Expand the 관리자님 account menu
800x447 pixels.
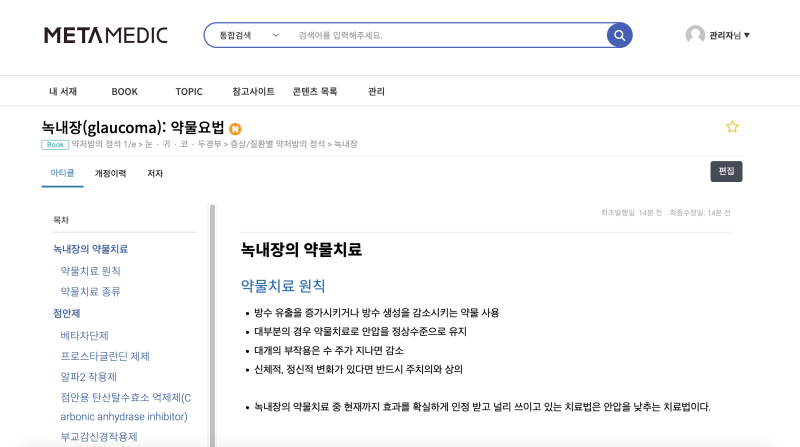point(729,35)
